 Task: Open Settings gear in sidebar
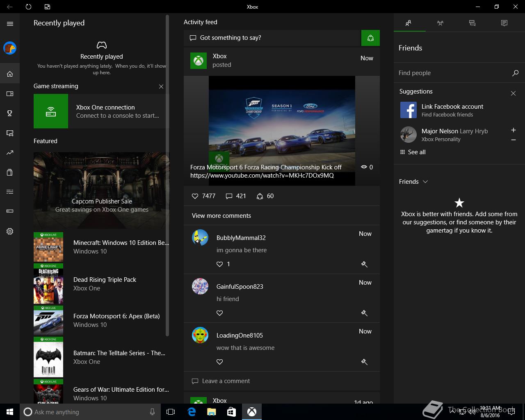pos(10,231)
